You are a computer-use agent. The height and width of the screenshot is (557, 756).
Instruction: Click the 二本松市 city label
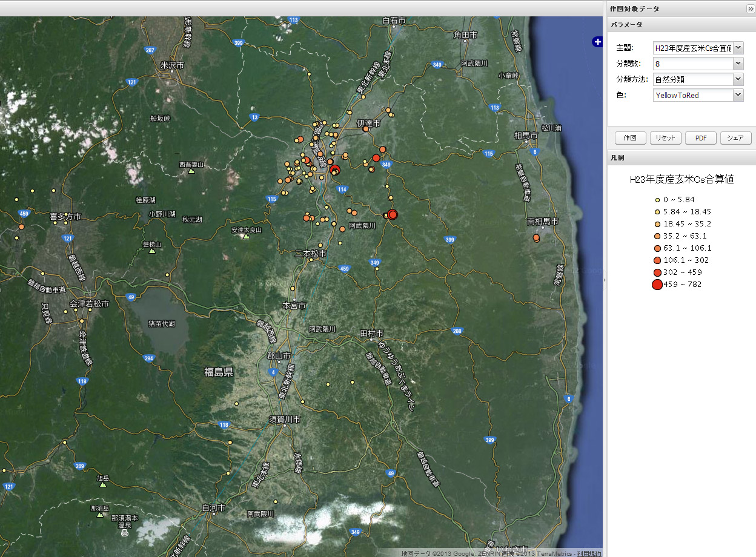311,254
